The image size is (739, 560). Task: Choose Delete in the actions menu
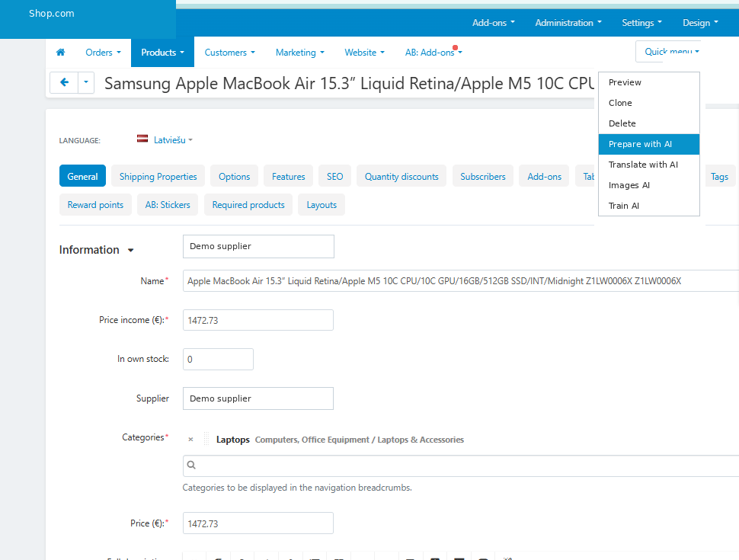648,123
